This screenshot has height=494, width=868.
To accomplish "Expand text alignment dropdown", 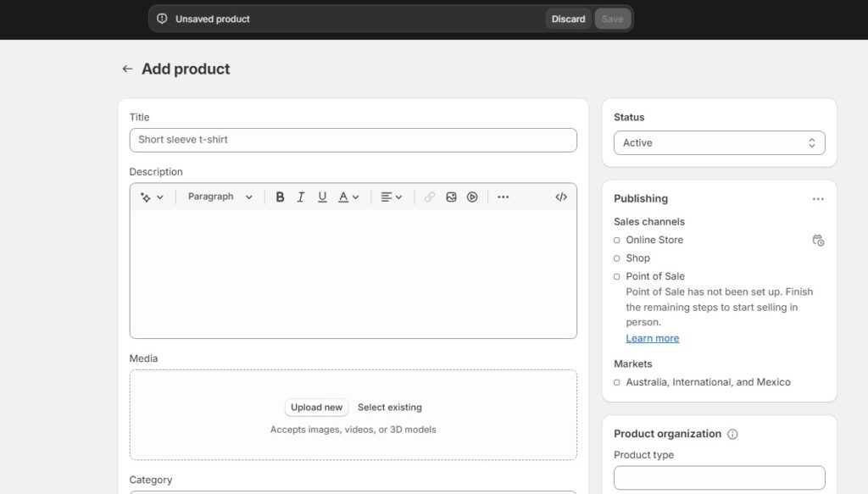I will (x=391, y=197).
